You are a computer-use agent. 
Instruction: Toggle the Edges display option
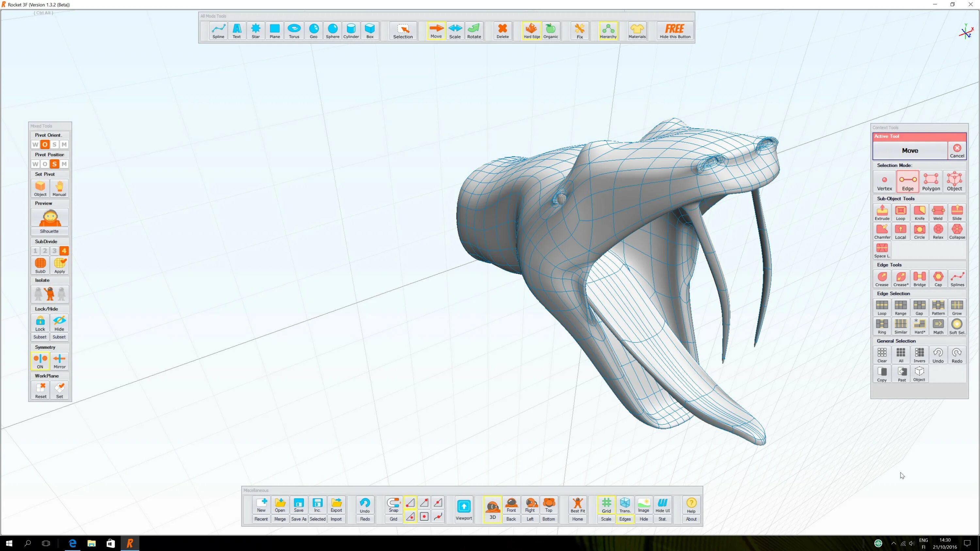pos(625,519)
